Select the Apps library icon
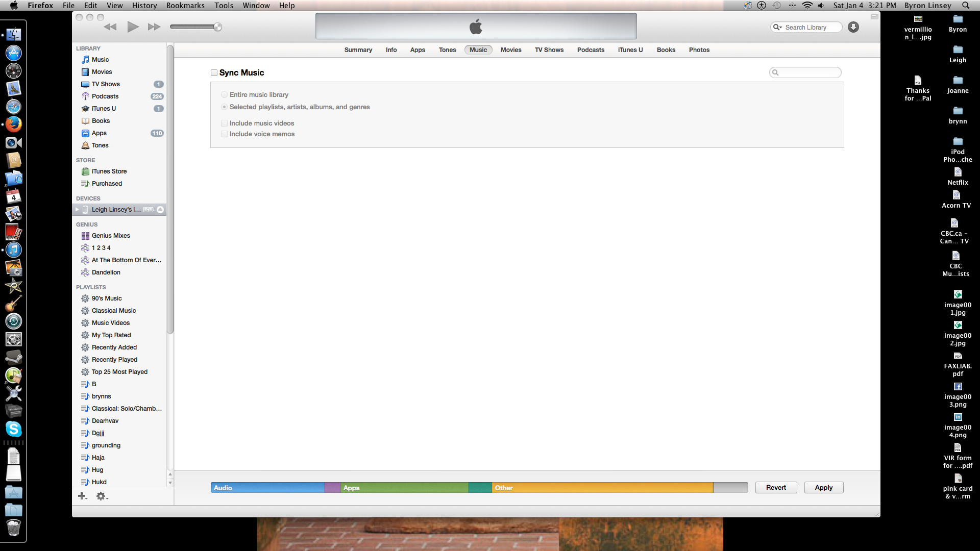 [x=85, y=133]
